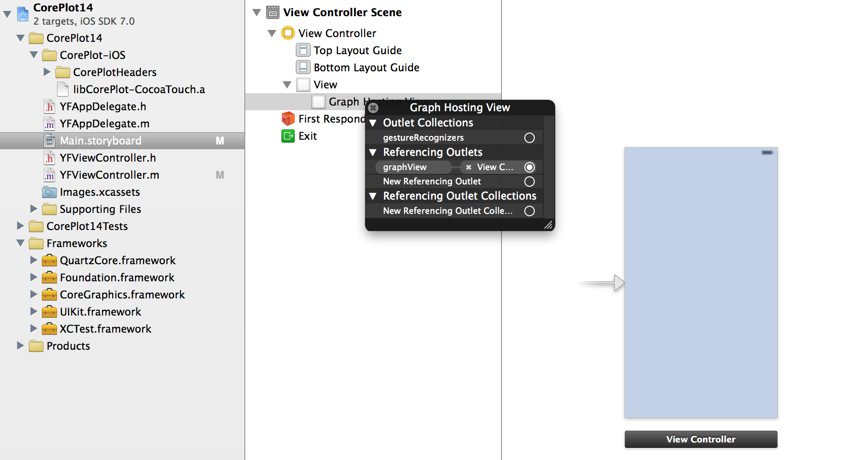Click the New Referencing Outlet connection circle

(x=529, y=182)
